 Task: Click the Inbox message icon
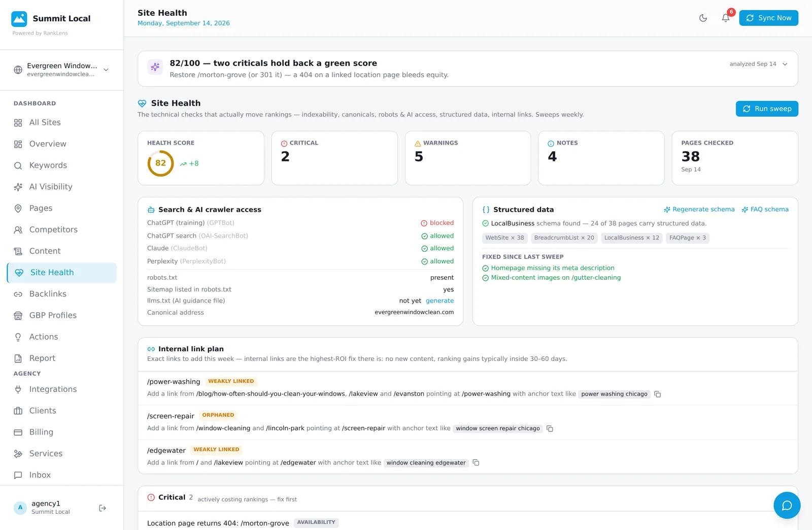(x=18, y=475)
